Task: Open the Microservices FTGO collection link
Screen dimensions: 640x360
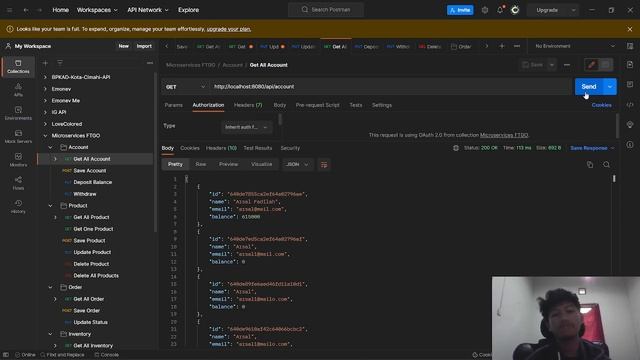Action: [504, 135]
